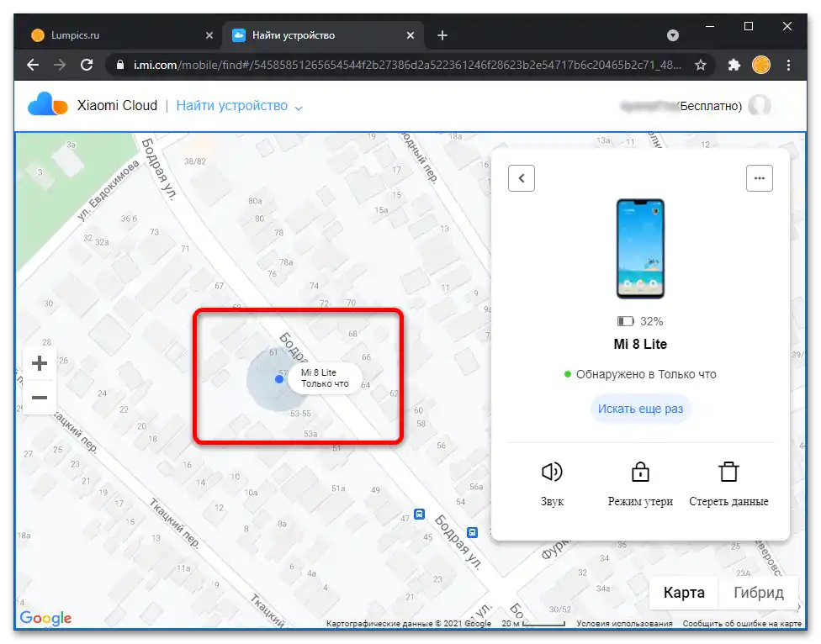Select Стереть данные to erase device
This screenshot has width=821, height=644.
728,484
